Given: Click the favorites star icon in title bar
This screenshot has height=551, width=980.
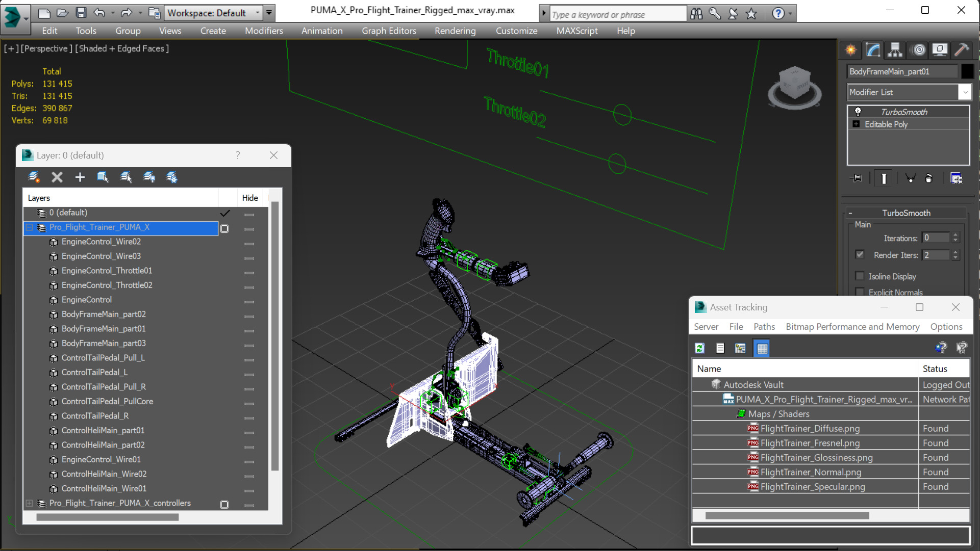Looking at the screenshot, I should coord(751,14).
